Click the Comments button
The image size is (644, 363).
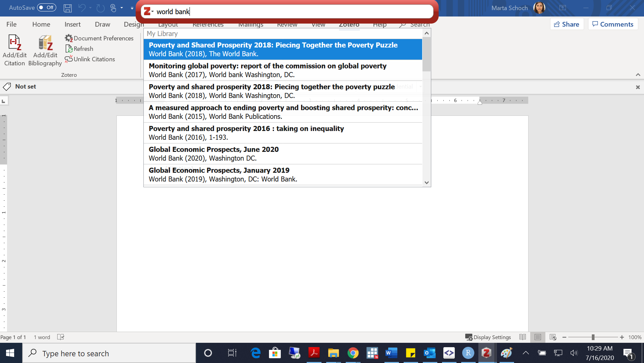pos(613,24)
